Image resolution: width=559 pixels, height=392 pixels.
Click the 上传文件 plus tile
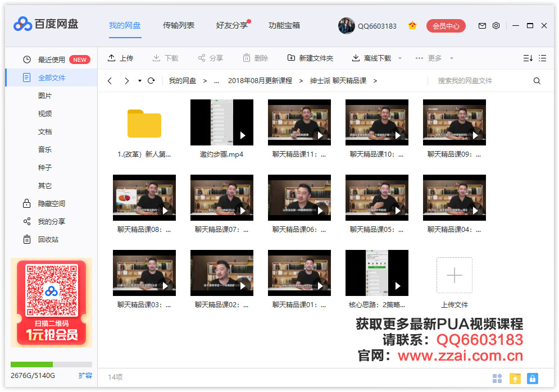pyautogui.click(x=455, y=275)
